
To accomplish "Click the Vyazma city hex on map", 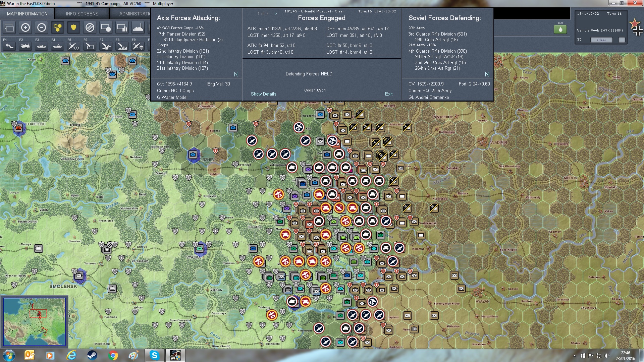I will (200, 249).
